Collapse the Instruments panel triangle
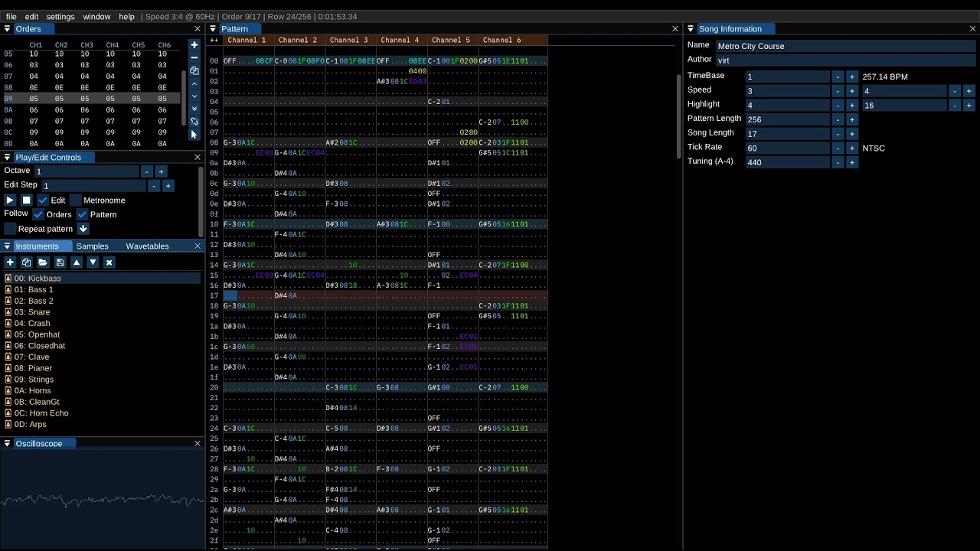The height and width of the screenshot is (551, 980). 7,246
